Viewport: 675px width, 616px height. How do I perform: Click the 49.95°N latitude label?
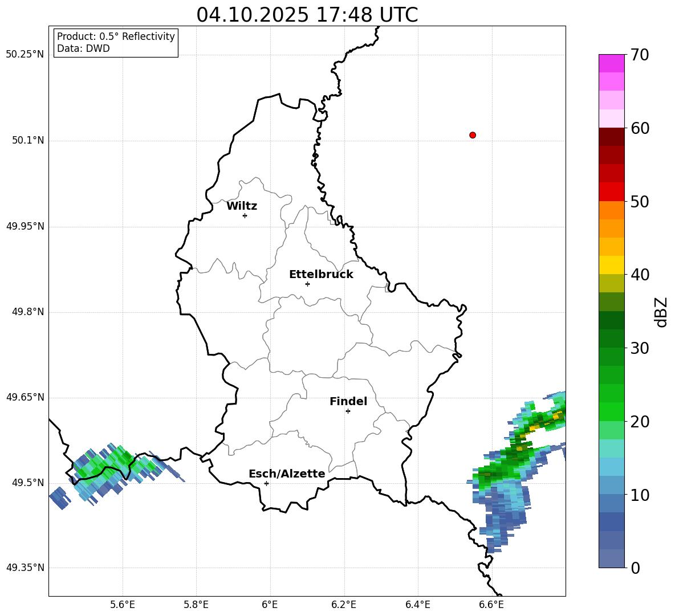[25, 226]
